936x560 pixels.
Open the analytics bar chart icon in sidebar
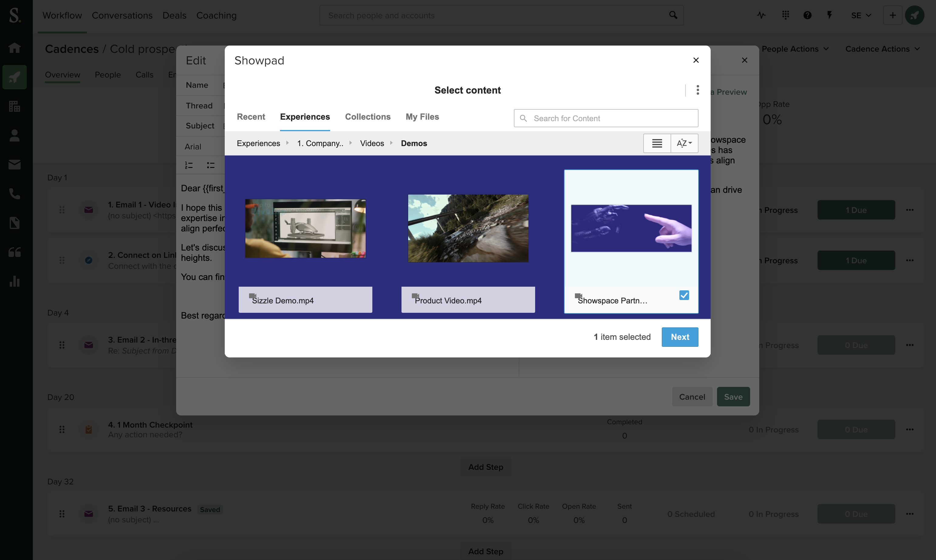[14, 282]
